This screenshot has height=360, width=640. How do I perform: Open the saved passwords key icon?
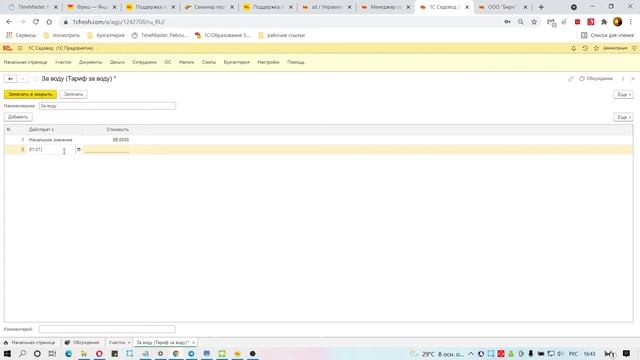[507, 22]
